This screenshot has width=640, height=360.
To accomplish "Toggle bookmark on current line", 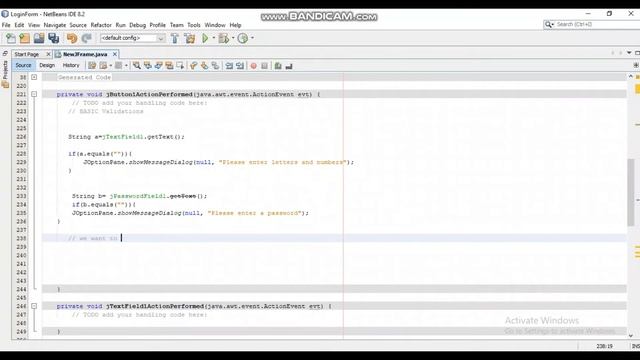I will point(215,66).
